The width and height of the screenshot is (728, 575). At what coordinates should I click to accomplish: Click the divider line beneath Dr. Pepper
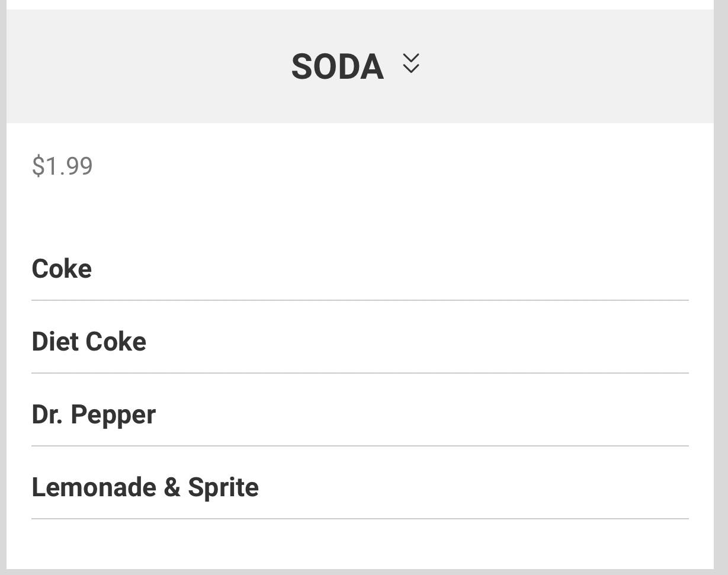tap(360, 446)
